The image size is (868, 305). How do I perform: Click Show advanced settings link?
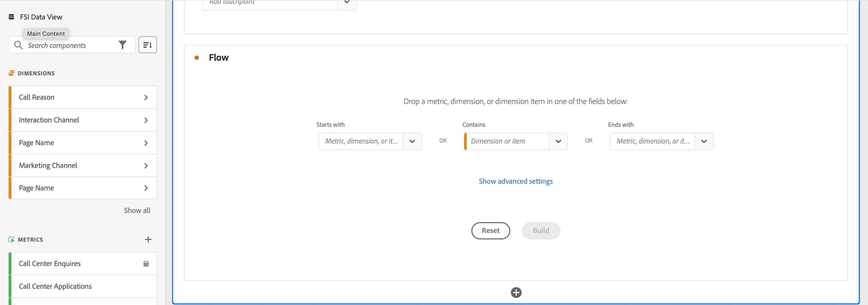(x=515, y=181)
